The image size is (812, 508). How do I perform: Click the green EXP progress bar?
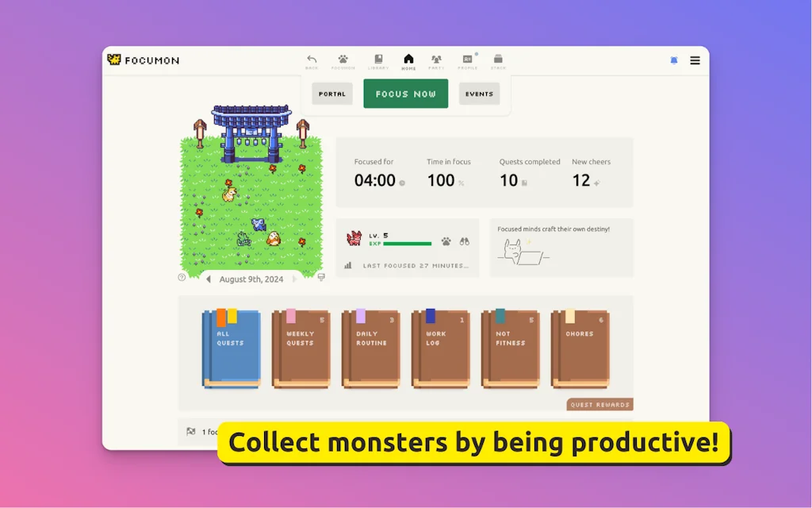(x=407, y=244)
